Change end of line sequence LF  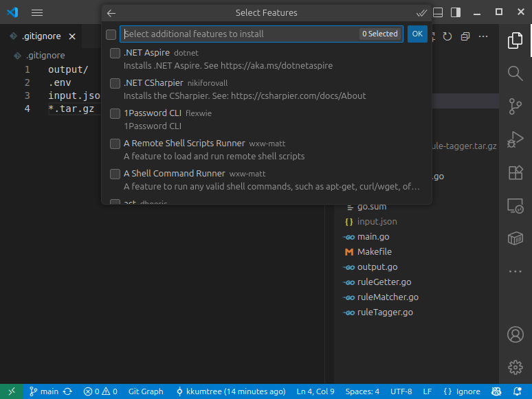point(428,391)
